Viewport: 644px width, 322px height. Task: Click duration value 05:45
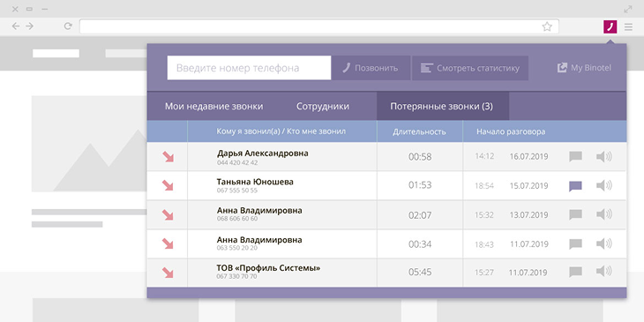tap(420, 272)
